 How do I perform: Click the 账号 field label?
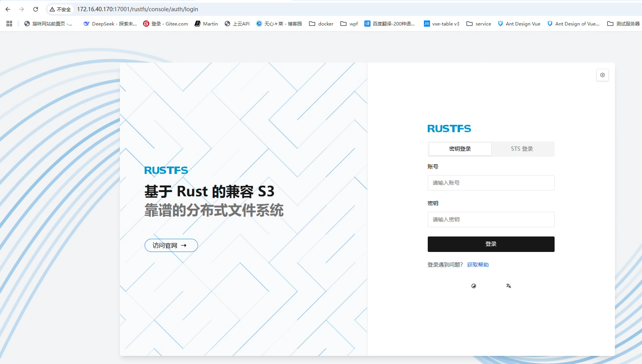pyautogui.click(x=433, y=167)
